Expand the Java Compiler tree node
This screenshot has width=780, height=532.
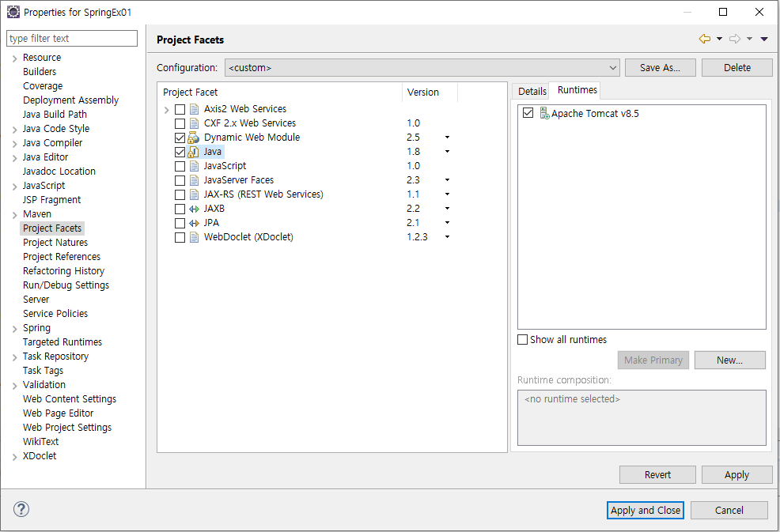point(14,144)
